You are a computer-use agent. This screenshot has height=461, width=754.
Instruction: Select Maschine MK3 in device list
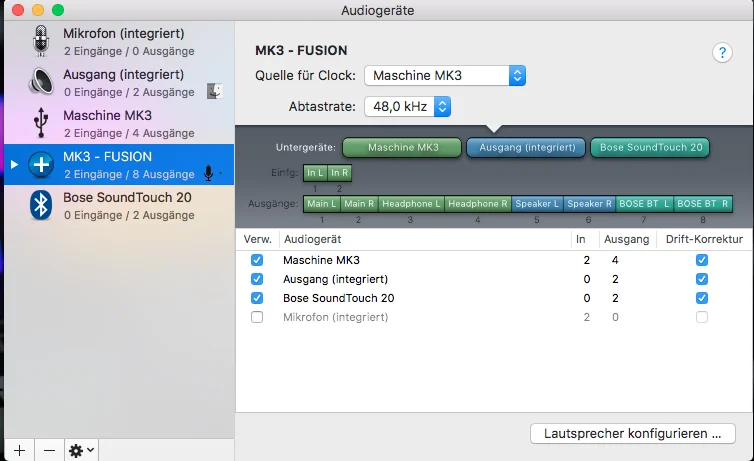119,124
